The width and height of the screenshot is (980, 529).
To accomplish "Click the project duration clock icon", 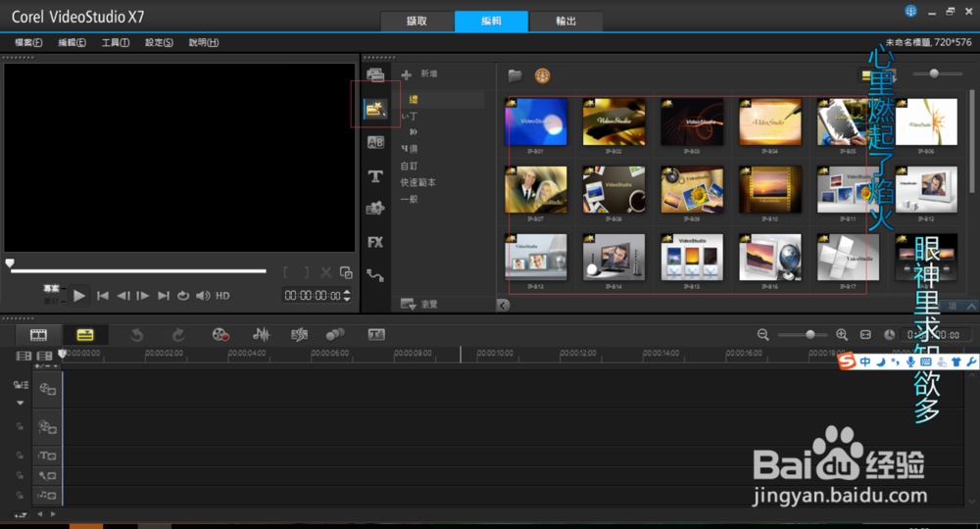I will click(x=889, y=335).
